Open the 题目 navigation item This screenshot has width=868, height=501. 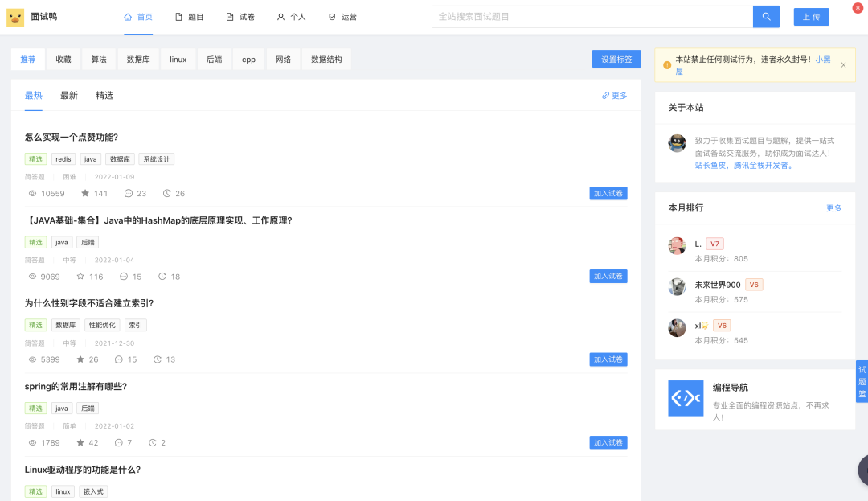click(x=190, y=17)
